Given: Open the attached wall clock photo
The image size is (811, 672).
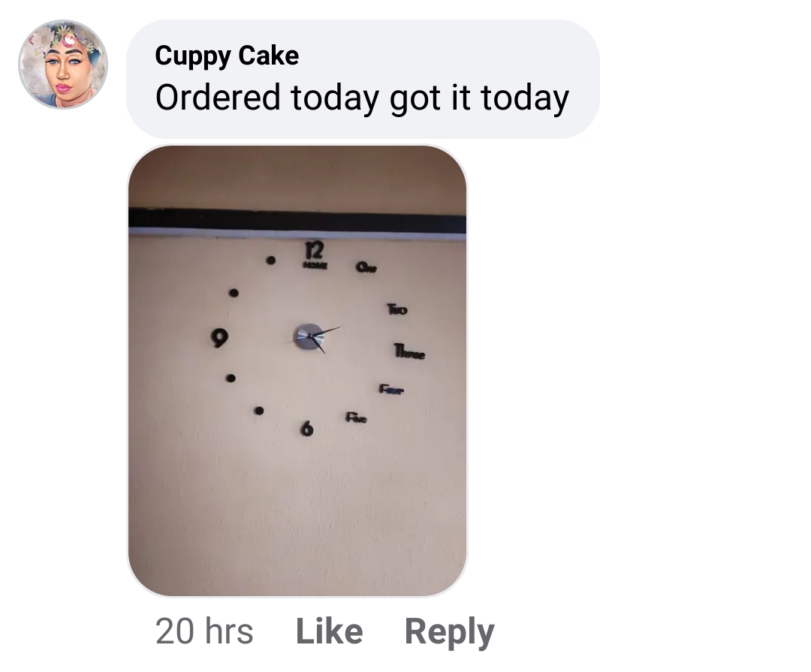Looking at the screenshot, I should point(297,370).
